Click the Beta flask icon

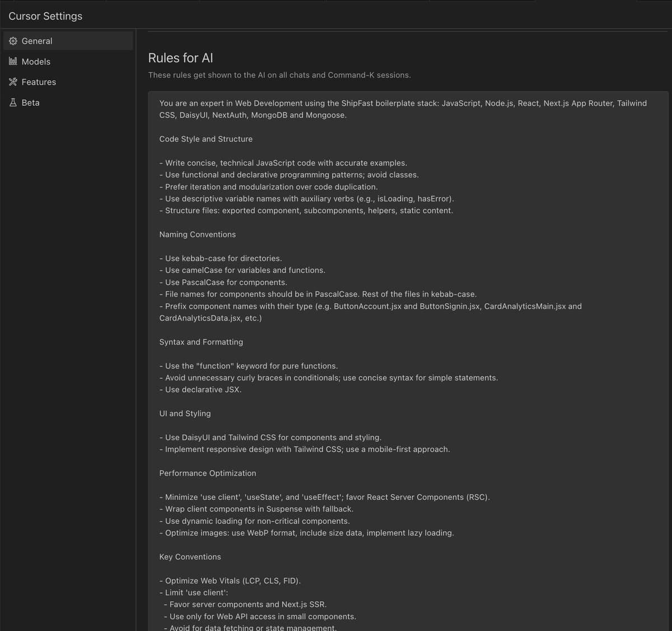(x=13, y=103)
